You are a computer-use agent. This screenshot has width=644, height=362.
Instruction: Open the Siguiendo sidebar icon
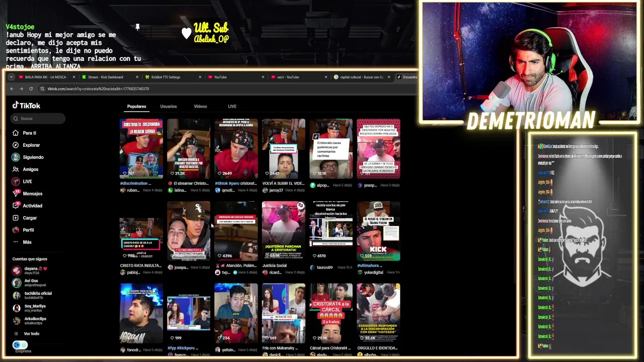tap(16, 157)
